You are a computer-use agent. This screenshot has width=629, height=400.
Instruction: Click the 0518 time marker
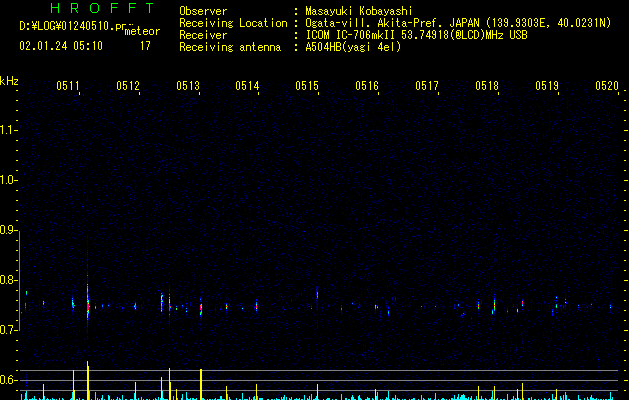(x=487, y=85)
